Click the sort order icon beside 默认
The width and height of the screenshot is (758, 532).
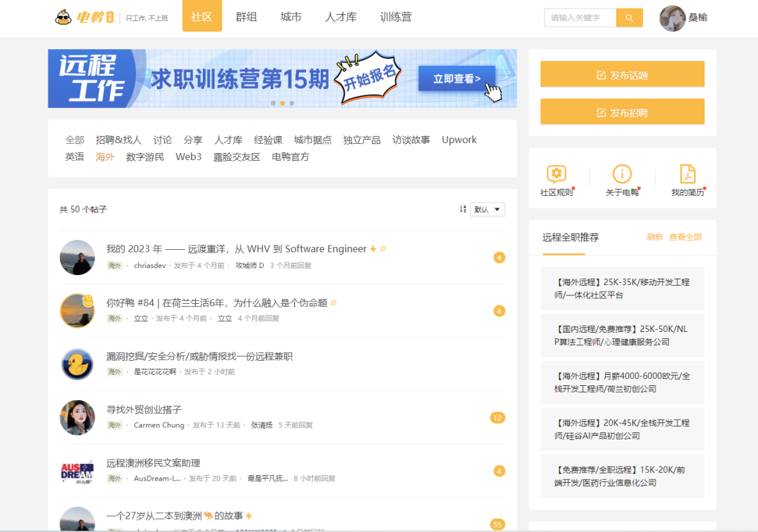point(463,209)
